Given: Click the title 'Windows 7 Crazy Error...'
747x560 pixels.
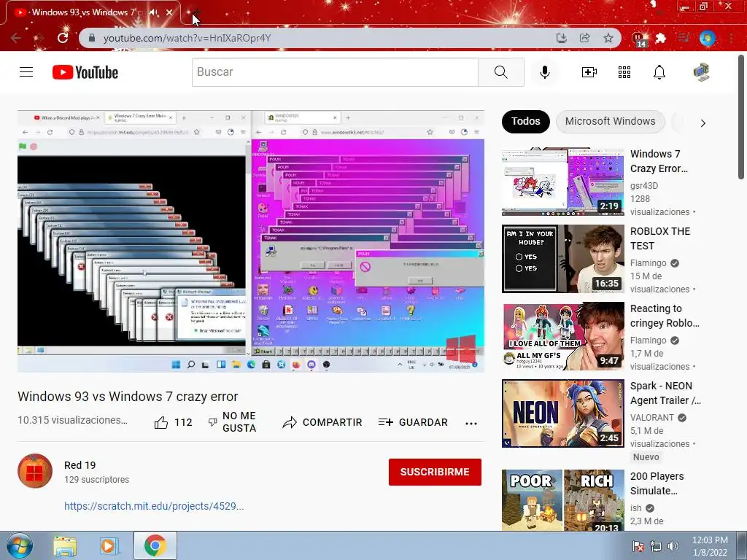Looking at the screenshot, I should point(659,161).
